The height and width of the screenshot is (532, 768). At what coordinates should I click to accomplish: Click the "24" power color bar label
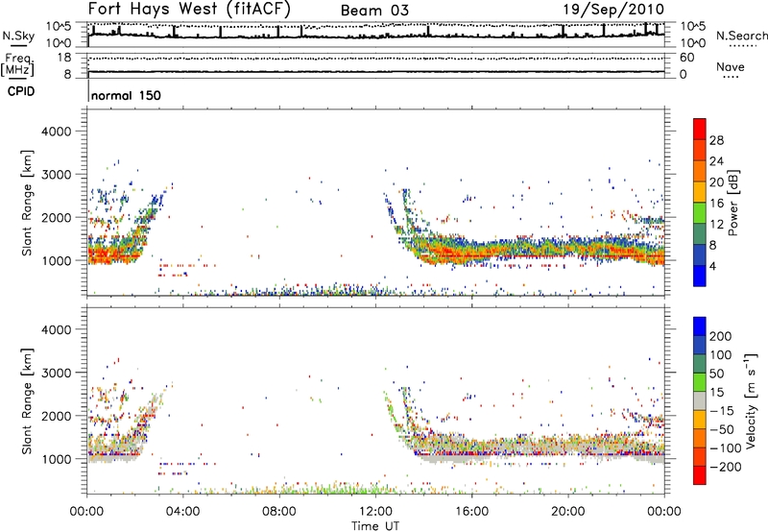point(716,161)
